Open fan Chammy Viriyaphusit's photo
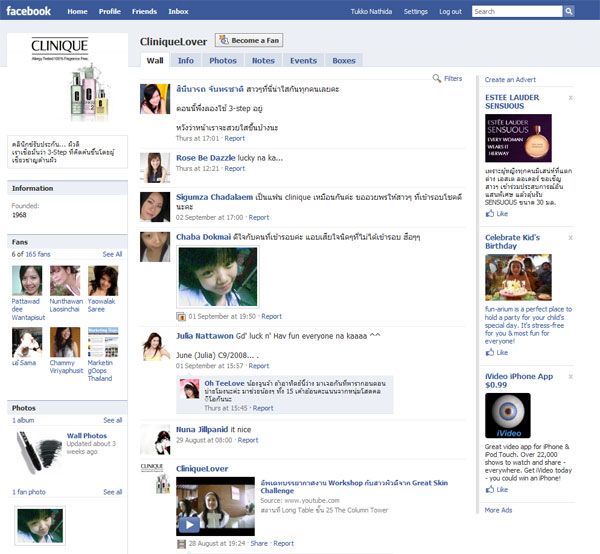The image size is (600, 554). (65, 342)
